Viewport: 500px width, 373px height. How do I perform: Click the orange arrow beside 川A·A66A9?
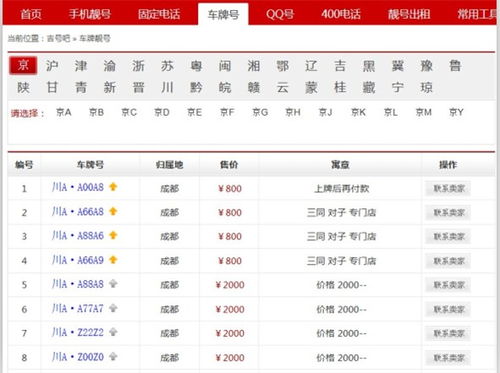[113, 260]
